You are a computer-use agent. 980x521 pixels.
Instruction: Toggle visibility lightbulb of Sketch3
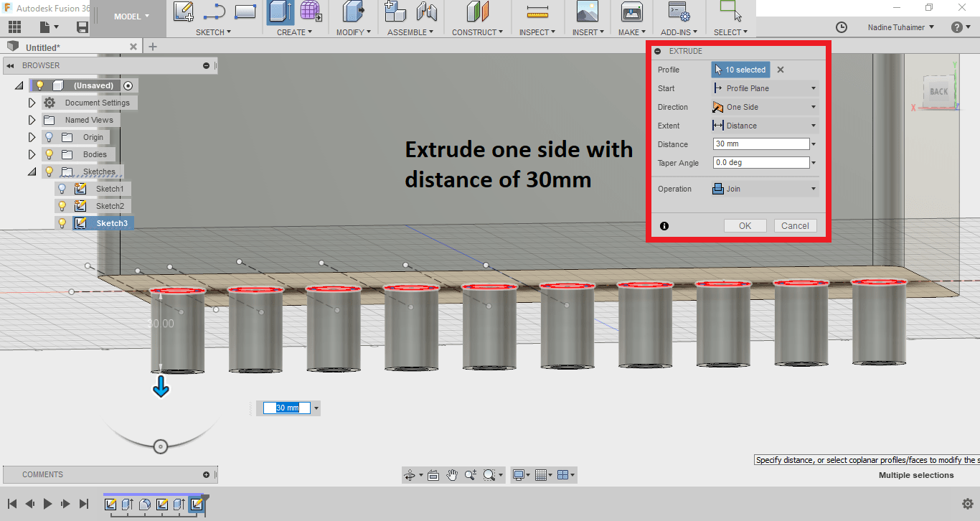pos(62,223)
